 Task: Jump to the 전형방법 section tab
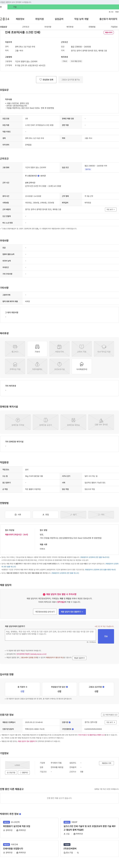(x=92, y=27)
